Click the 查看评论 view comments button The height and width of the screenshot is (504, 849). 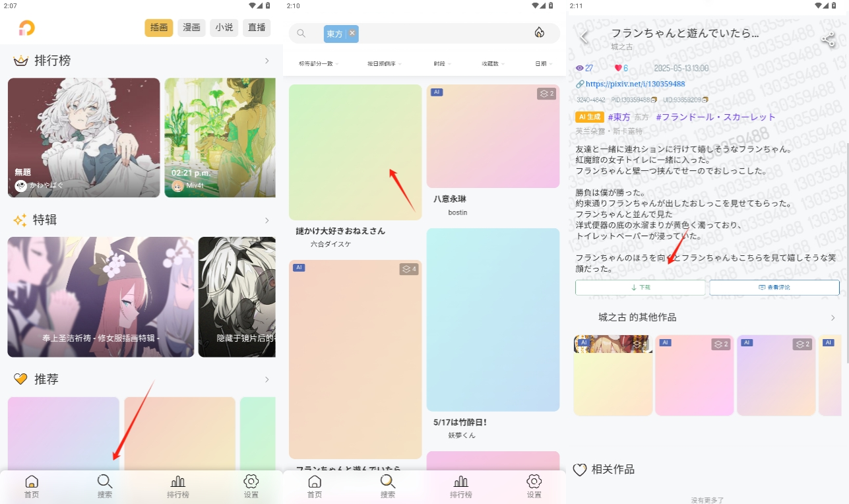click(x=774, y=288)
